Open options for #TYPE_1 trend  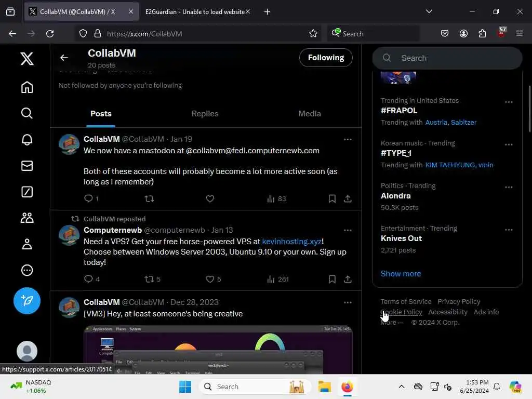(509, 144)
